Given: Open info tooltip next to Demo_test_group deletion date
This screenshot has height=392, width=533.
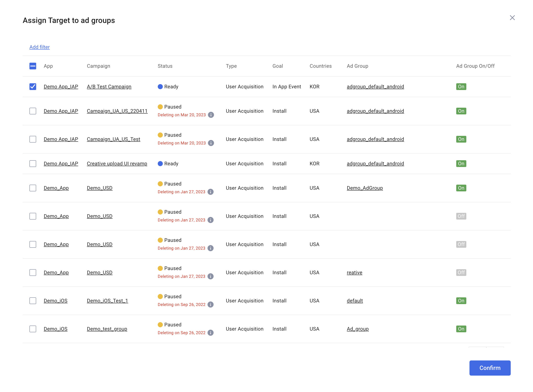Looking at the screenshot, I should coord(211,332).
